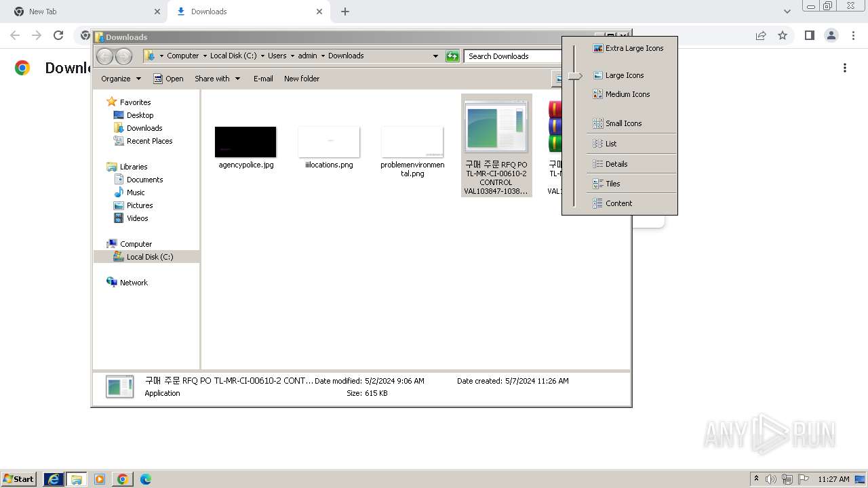Click the Refresh address bar button
Viewport: 868px width, 488px height.
[452, 56]
